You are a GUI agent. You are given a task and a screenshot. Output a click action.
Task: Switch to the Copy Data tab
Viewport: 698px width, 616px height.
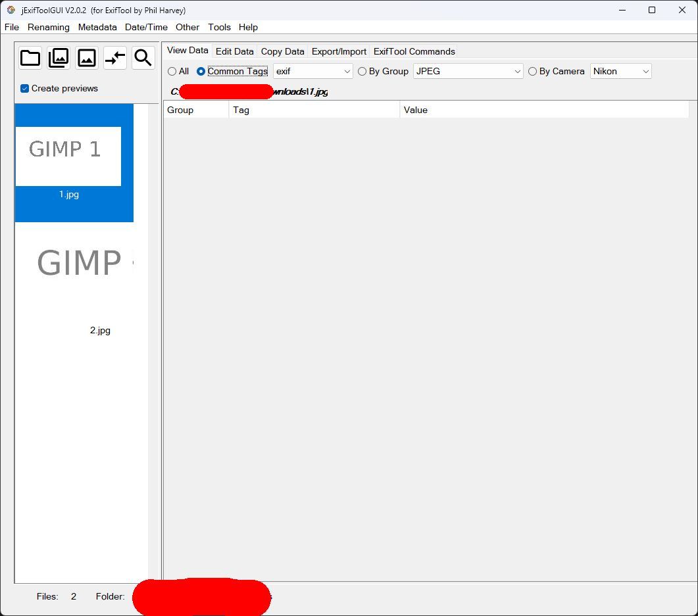(x=283, y=51)
